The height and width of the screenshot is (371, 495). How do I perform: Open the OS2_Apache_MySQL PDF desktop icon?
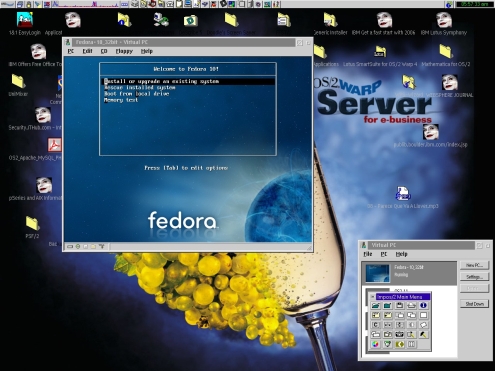54,145
